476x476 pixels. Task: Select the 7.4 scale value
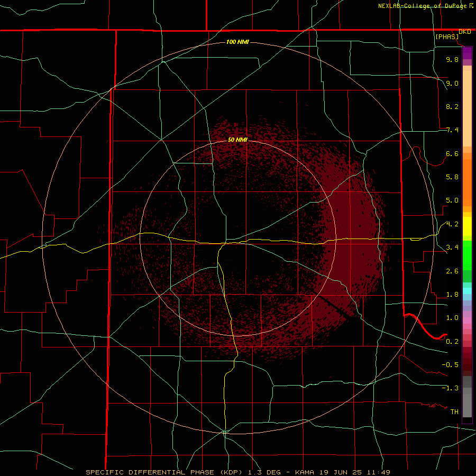pyautogui.click(x=452, y=130)
